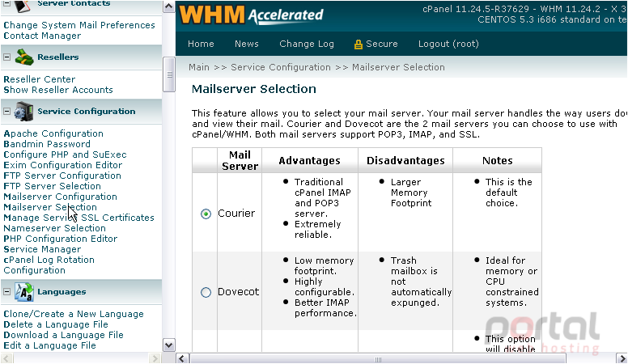Open cPanel Log Rotation Configuration
628x364 pixels.
click(x=49, y=265)
